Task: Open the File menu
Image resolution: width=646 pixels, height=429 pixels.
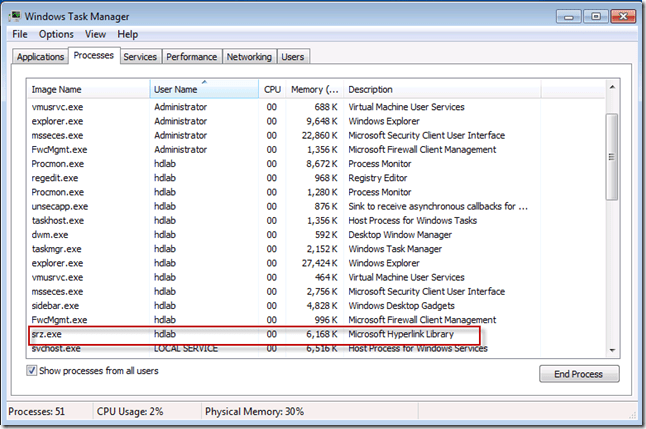Action: pyautogui.click(x=21, y=34)
